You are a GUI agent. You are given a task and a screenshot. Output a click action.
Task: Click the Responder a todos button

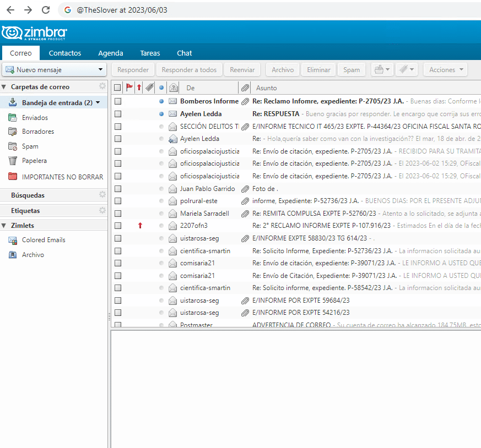(x=189, y=69)
